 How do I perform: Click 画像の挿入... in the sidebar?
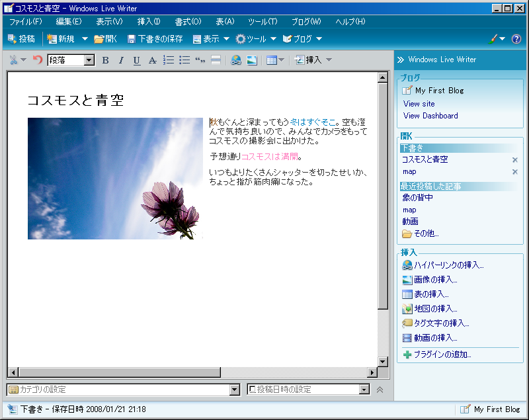pyautogui.click(x=430, y=280)
